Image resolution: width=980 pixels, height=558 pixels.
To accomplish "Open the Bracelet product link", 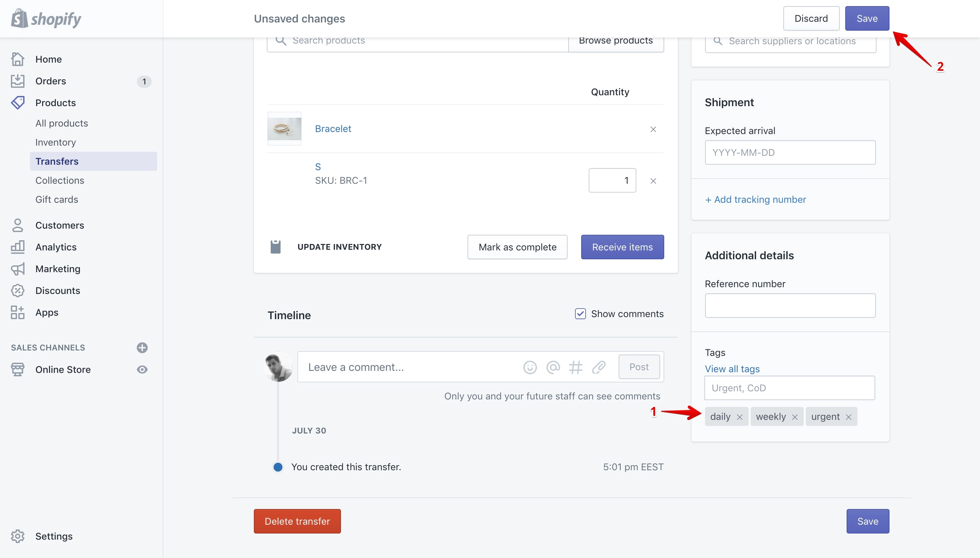I will 333,129.
